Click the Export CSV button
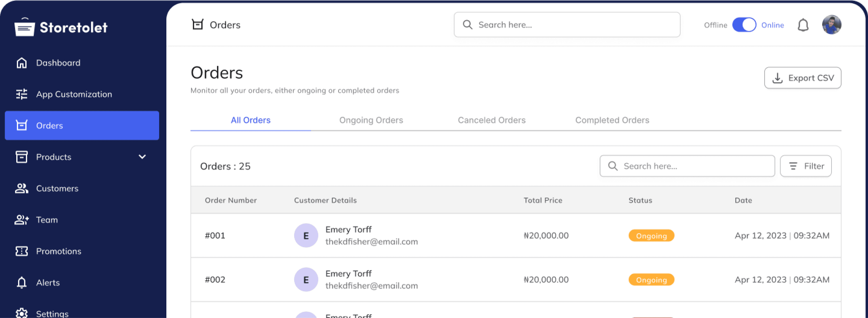Viewport: 868px width, 318px height. pyautogui.click(x=803, y=78)
